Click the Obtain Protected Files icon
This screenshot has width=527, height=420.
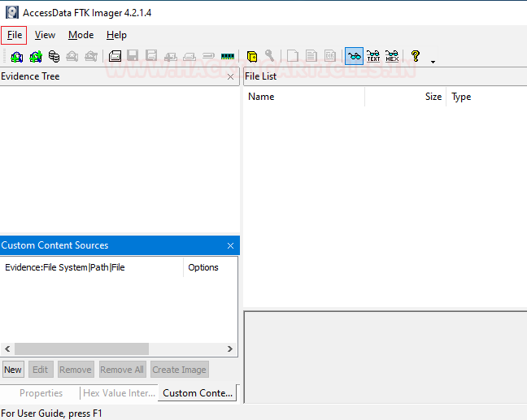[252, 56]
